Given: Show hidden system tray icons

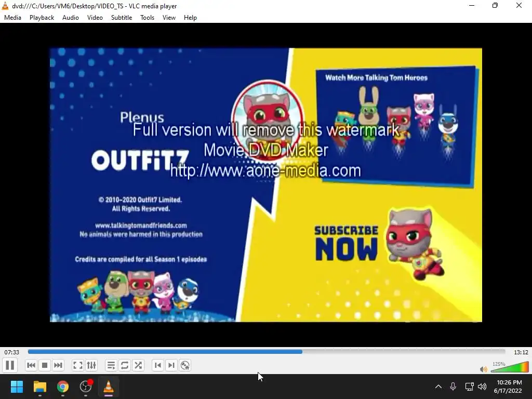Looking at the screenshot, I should pos(438,387).
